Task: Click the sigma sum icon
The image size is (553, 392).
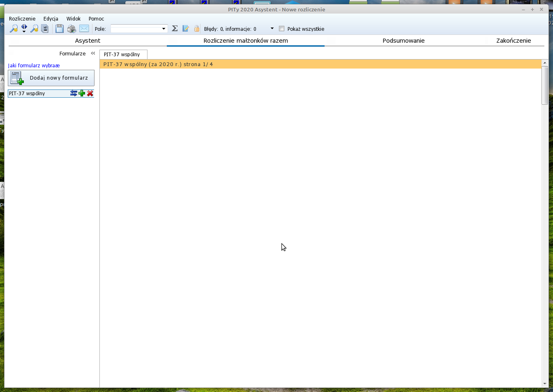Action: point(175,29)
